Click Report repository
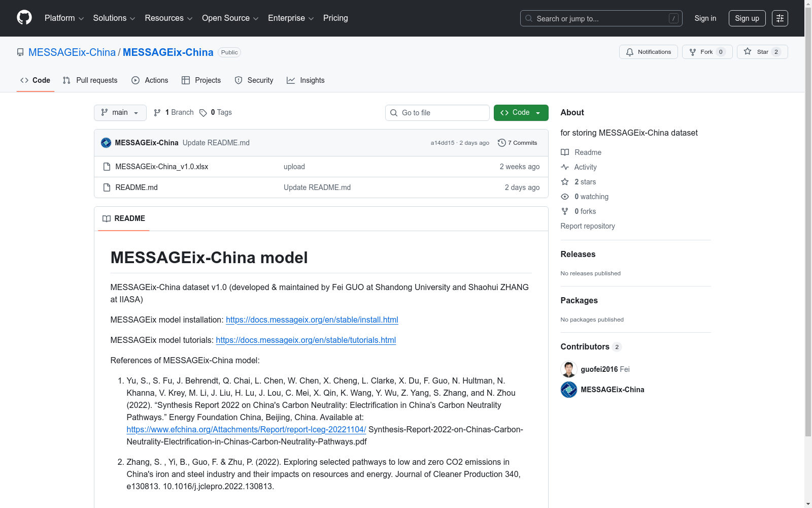The height and width of the screenshot is (508, 812). [588, 226]
